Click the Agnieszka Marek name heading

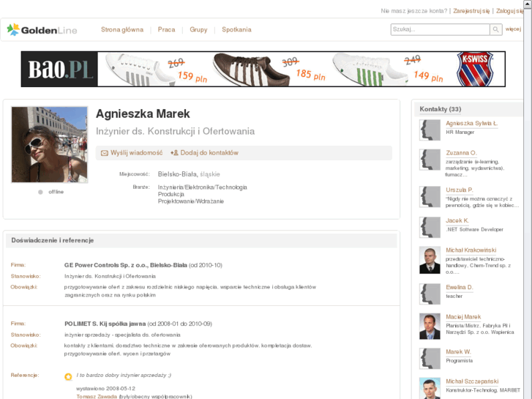coord(143,113)
